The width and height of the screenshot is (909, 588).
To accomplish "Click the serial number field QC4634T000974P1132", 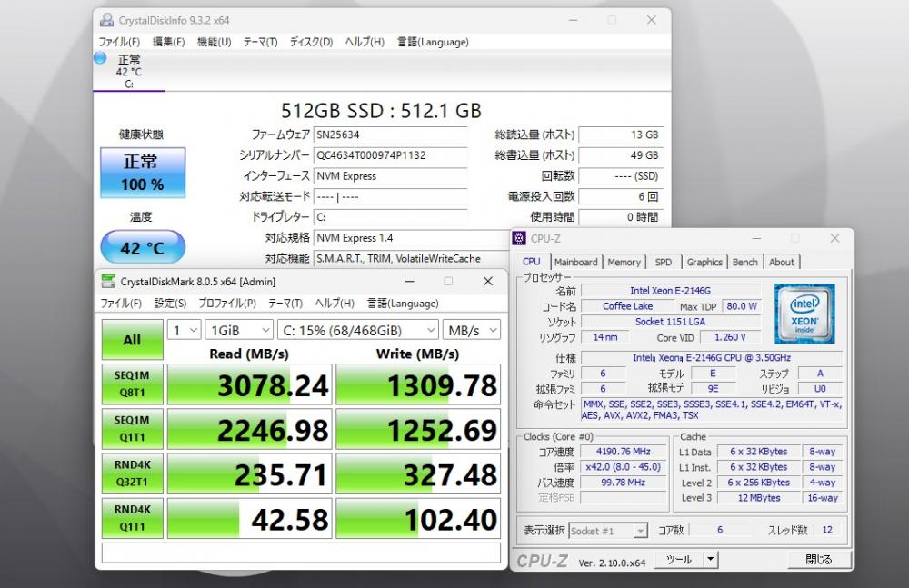I will click(x=390, y=155).
